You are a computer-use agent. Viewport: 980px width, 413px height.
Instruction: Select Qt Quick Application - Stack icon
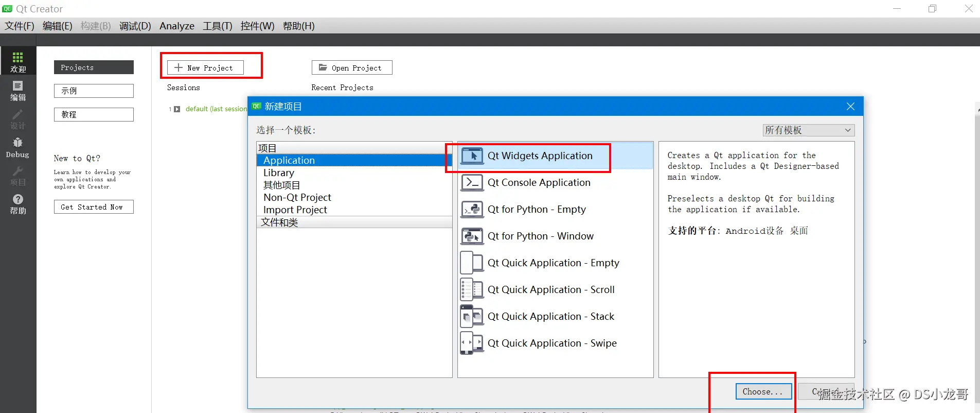coord(472,316)
